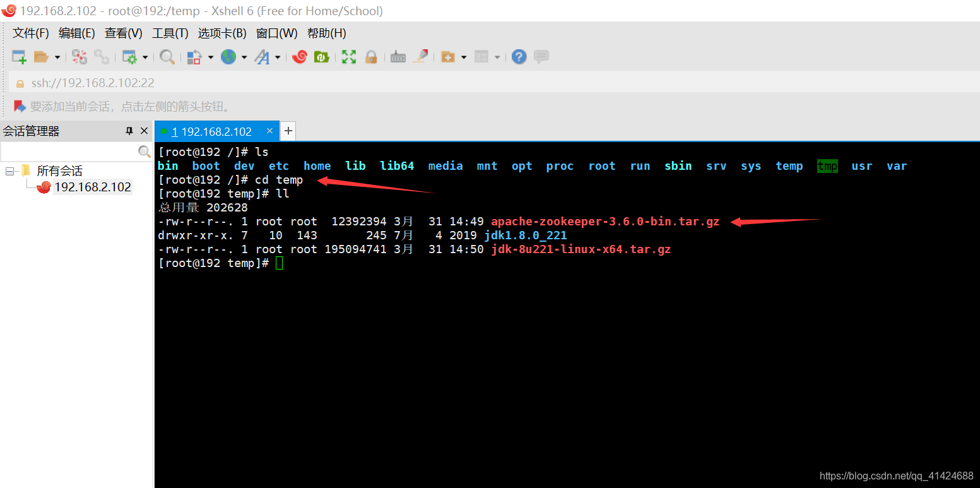Launch Xftp green folder icon
980x488 pixels.
tap(322, 57)
